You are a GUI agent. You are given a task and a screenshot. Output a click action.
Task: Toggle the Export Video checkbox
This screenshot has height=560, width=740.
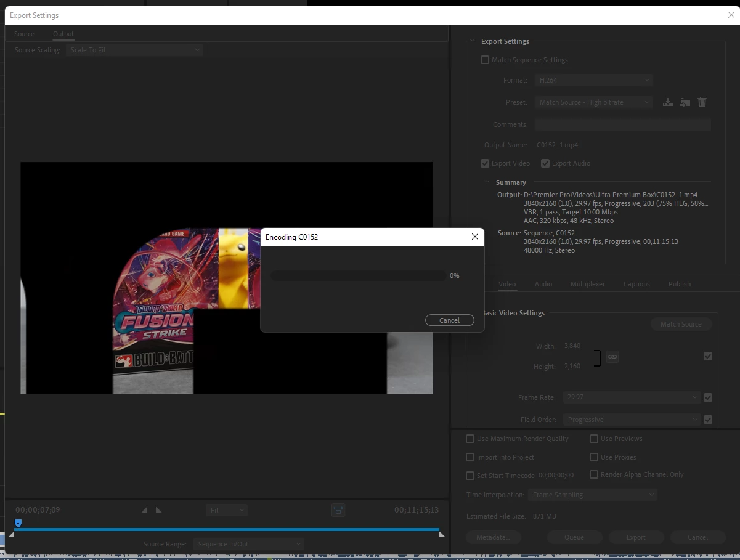pyautogui.click(x=485, y=163)
